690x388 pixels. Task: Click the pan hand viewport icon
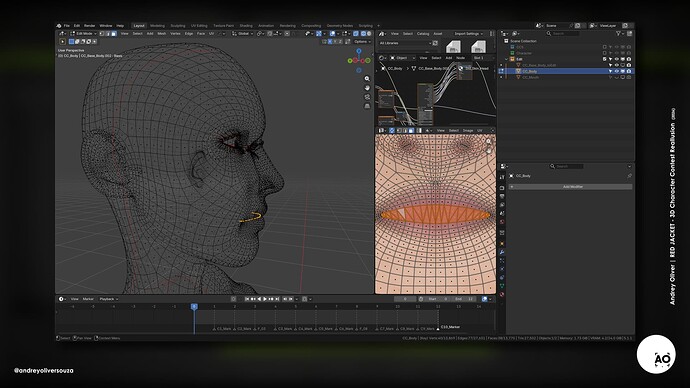(x=367, y=88)
